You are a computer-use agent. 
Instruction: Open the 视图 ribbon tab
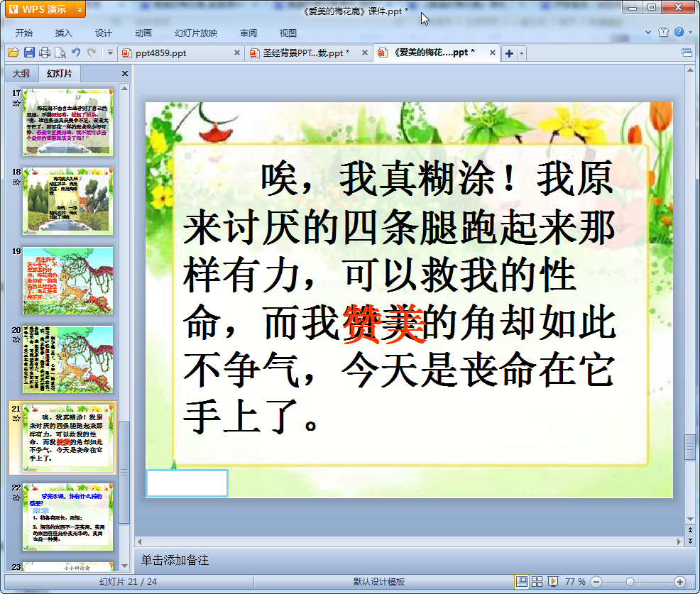click(x=288, y=33)
